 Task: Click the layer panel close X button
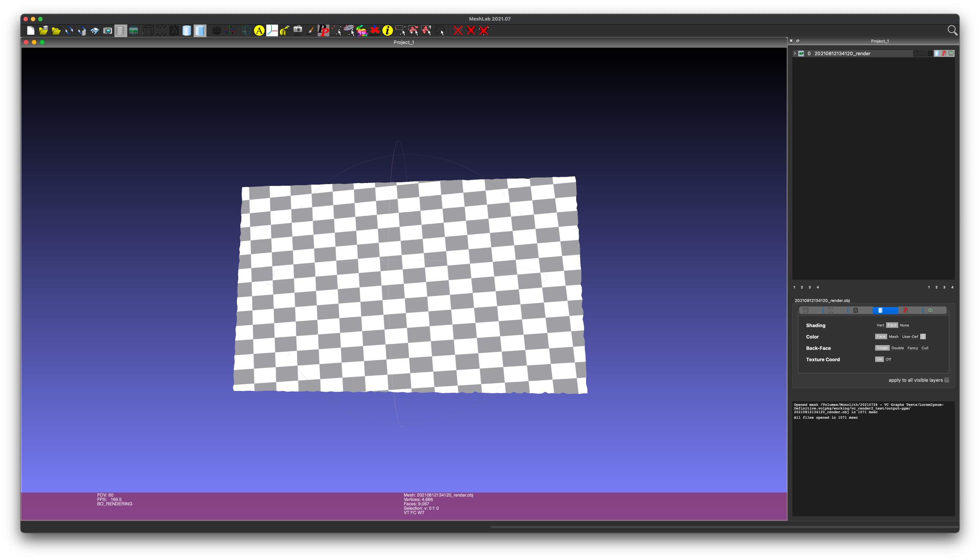click(x=791, y=41)
